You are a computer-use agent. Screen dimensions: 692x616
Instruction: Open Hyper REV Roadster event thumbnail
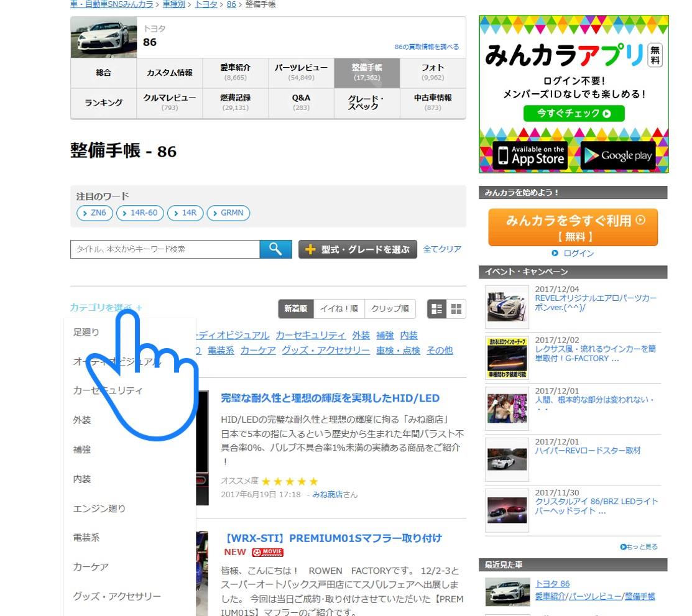coord(507,459)
